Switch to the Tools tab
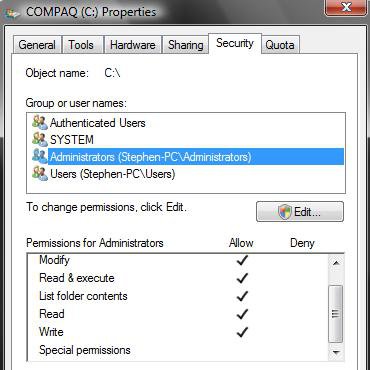 pyautogui.click(x=81, y=45)
